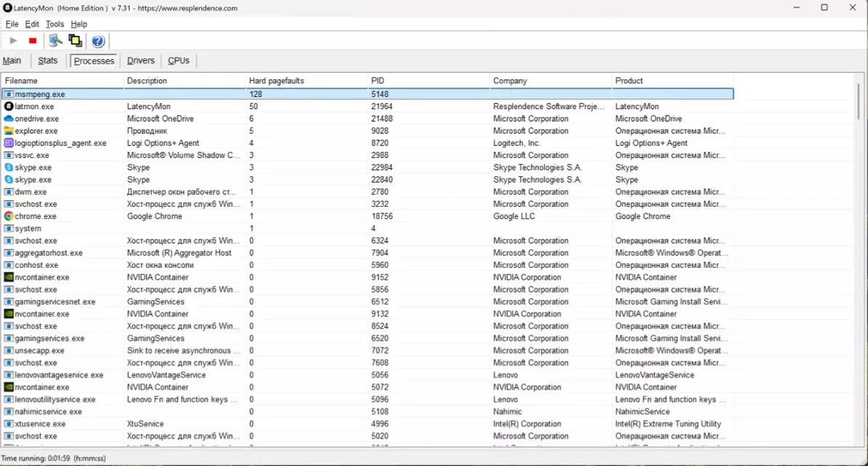Click the LatencyMon title bar app icon
Image resolution: width=868 pixels, height=466 pixels.
pos(8,8)
